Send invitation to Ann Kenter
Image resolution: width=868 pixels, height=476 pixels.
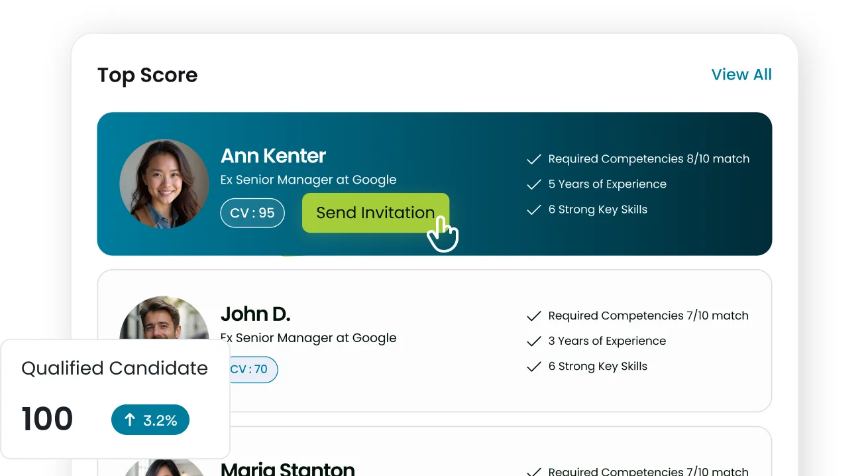[376, 213]
